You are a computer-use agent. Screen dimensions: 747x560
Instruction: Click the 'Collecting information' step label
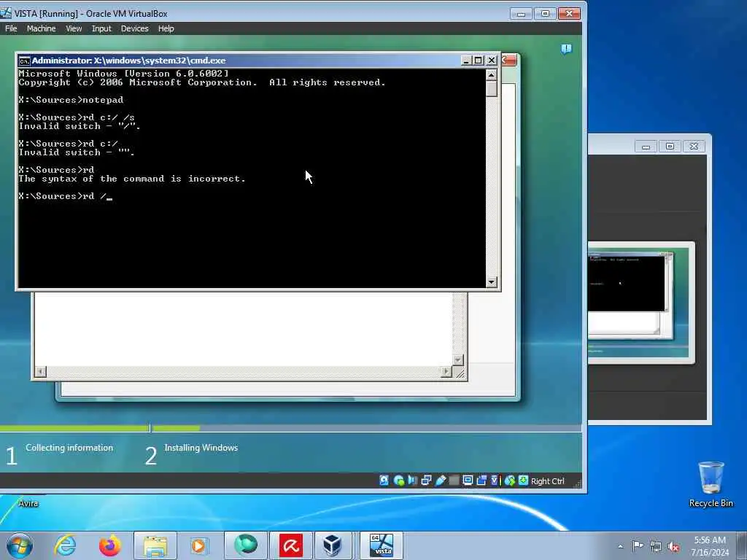[x=69, y=448]
